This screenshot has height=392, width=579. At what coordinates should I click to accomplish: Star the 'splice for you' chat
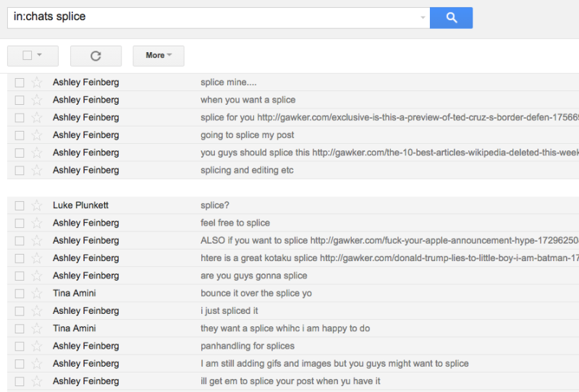(x=37, y=117)
